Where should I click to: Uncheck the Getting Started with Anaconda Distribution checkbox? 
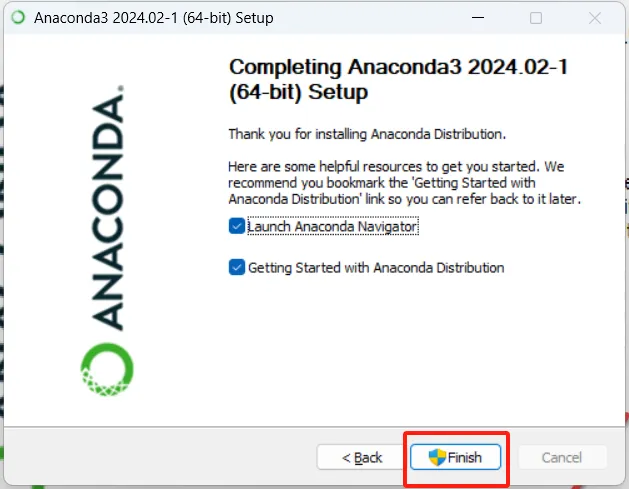point(237,267)
